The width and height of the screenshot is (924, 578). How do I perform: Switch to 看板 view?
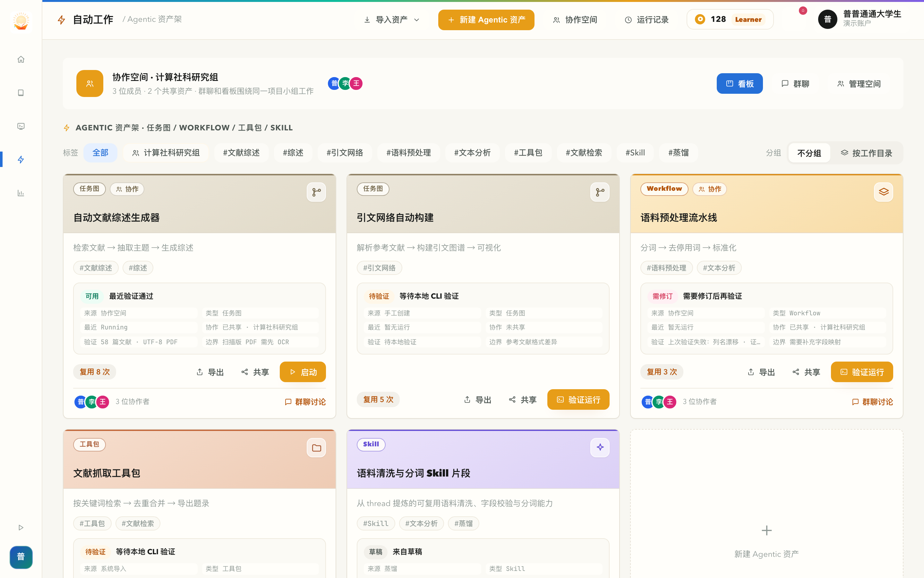(740, 83)
